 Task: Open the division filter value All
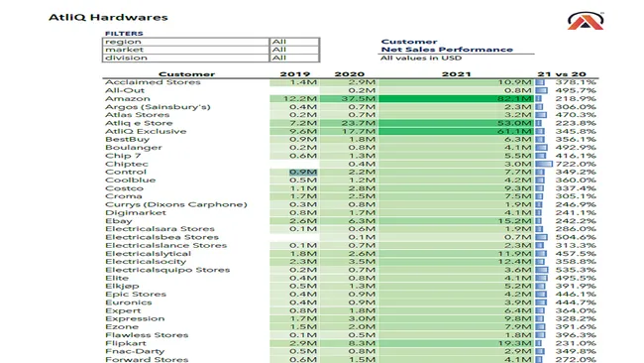point(294,58)
